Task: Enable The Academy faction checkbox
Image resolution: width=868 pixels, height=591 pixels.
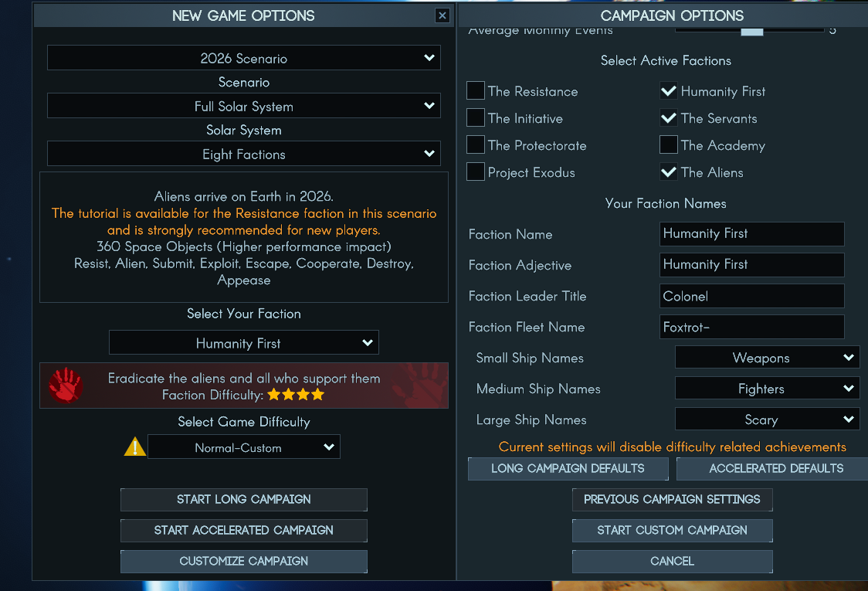Action: click(x=669, y=145)
